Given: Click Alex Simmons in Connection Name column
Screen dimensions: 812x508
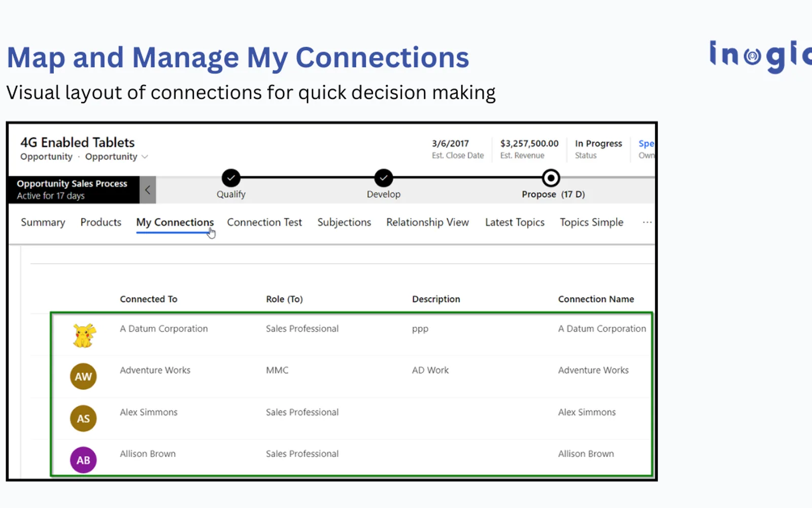Looking at the screenshot, I should point(587,412).
